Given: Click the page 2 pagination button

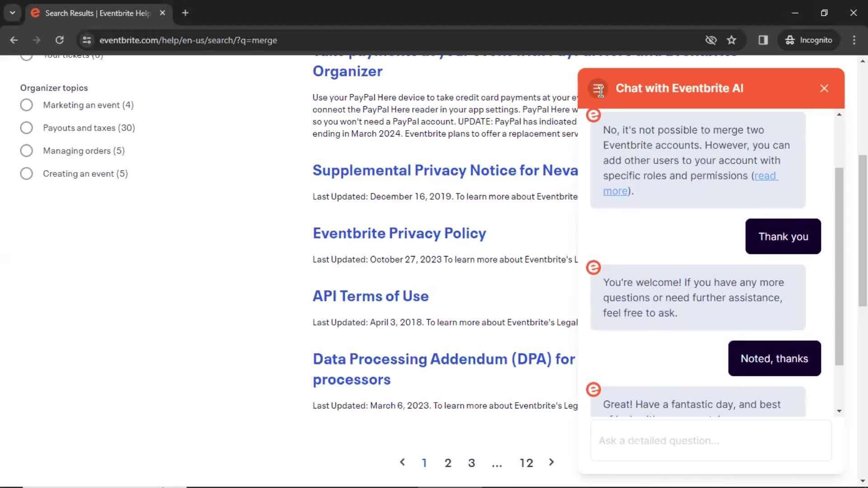Looking at the screenshot, I should pos(448,463).
